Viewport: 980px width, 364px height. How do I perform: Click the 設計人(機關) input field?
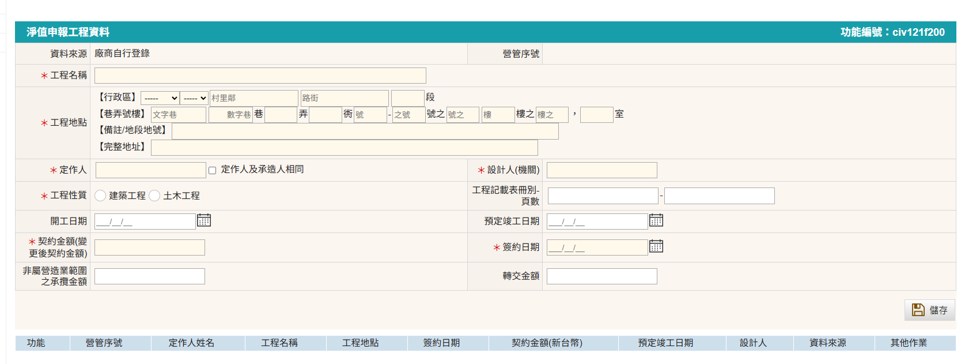pyautogui.click(x=601, y=170)
